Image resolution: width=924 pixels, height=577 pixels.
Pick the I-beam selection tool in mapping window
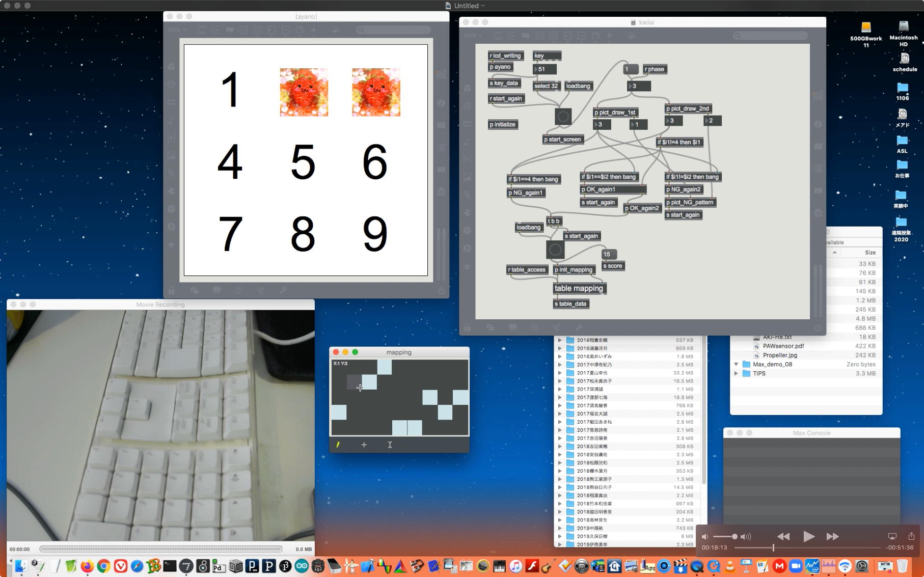[x=390, y=445]
